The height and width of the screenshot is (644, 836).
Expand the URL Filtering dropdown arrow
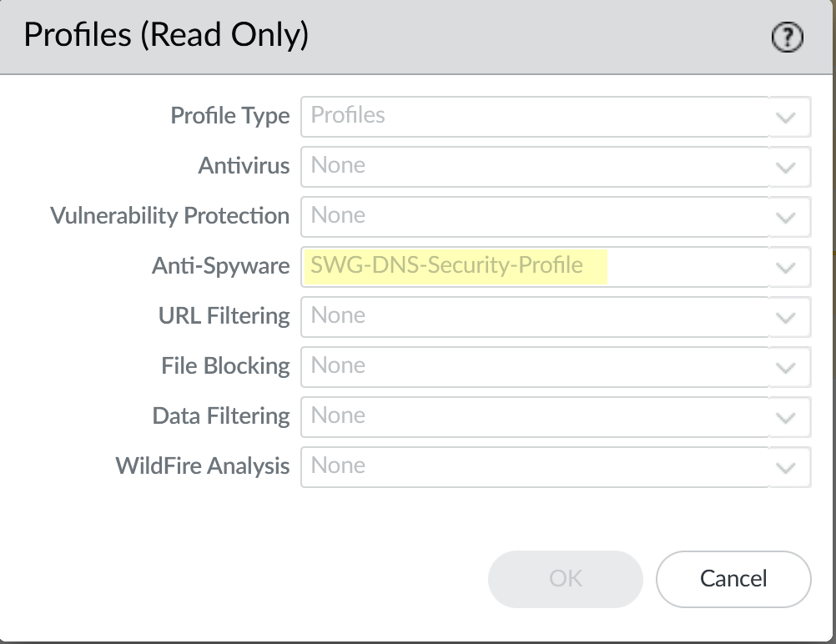click(x=785, y=317)
